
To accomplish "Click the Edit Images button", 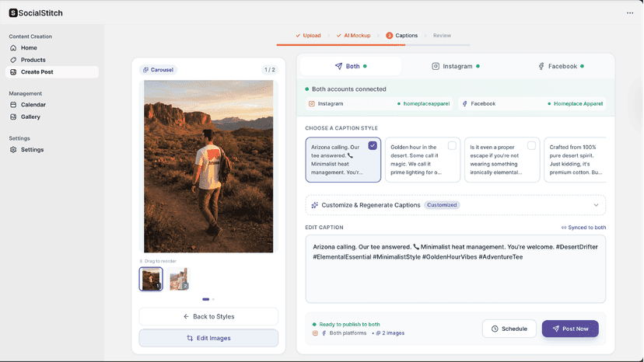I will pyautogui.click(x=208, y=338).
